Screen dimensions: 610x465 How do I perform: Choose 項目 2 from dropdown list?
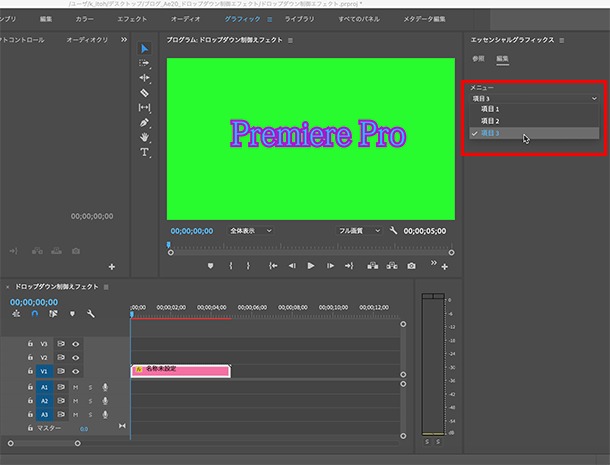click(534, 121)
